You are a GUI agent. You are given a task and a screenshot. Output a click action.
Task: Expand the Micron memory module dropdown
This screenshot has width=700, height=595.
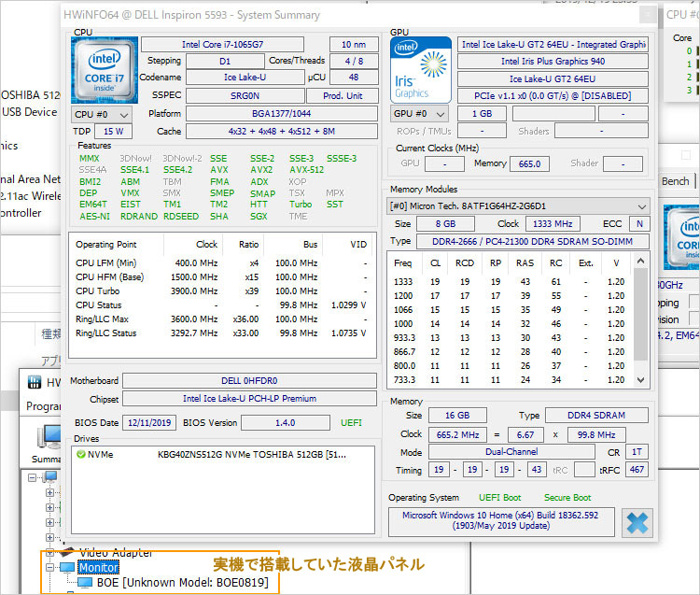tap(519, 206)
